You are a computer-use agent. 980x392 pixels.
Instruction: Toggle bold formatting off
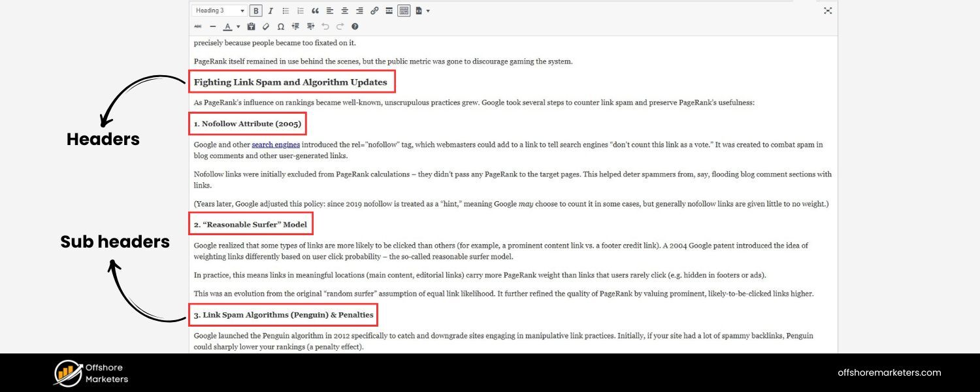(x=255, y=10)
